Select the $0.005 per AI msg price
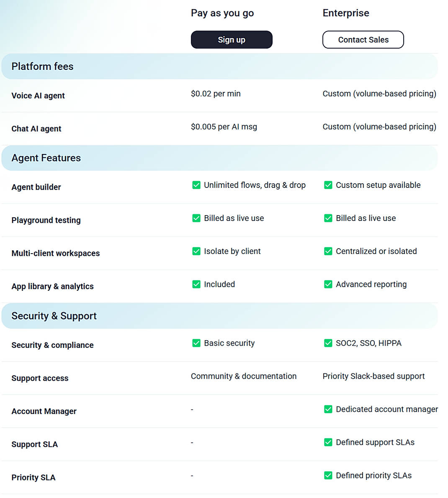The height and width of the screenshot is (498, 448). click(x=224, y=127)
